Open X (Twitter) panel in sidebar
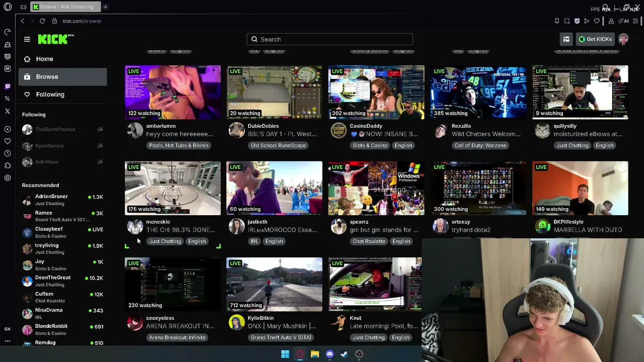 click(x=8, y=111)
